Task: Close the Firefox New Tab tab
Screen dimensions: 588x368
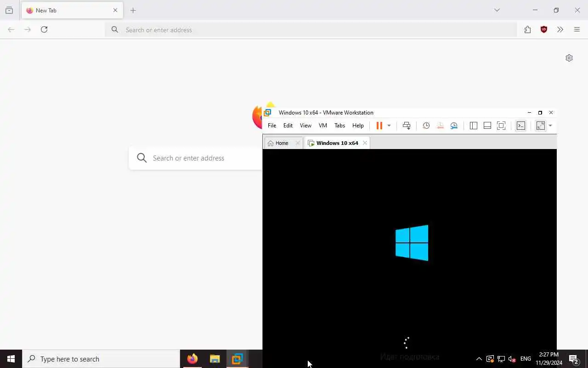Action: [x=115, y=10]
